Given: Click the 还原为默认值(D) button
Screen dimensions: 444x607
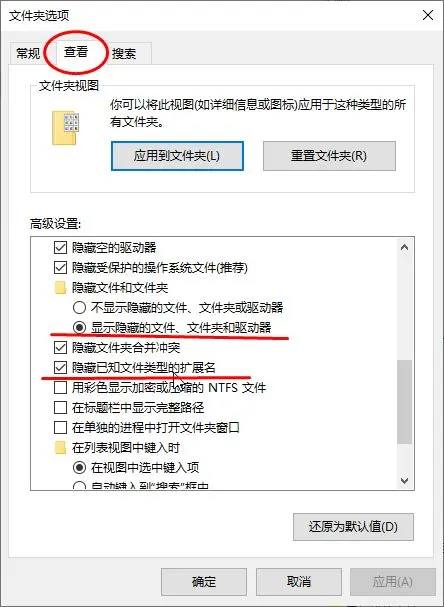Looking at the screenshot, I should [353, 527].
